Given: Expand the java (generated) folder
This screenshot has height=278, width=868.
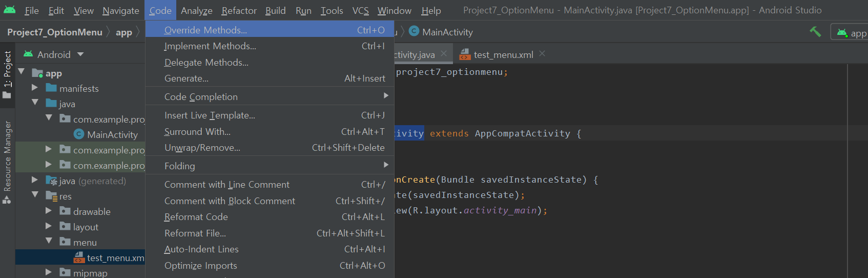Looking at the screenshot, I should [x=35, y=180].
